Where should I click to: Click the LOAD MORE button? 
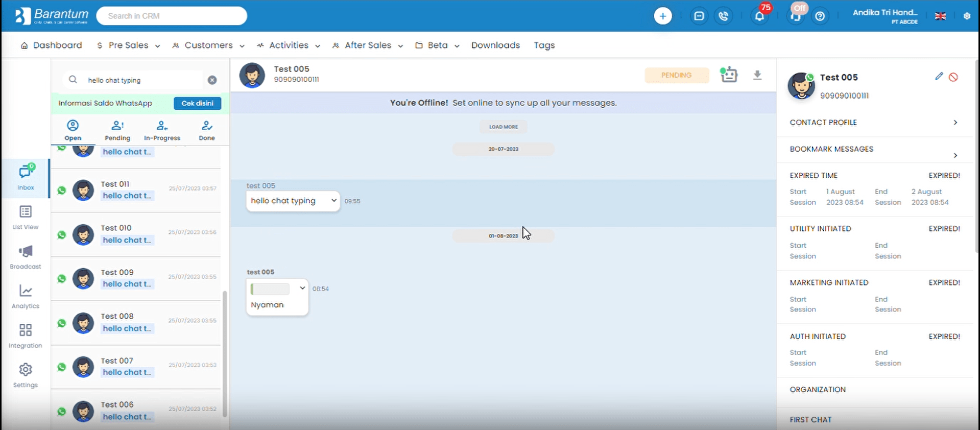click(x=503, y=127)
